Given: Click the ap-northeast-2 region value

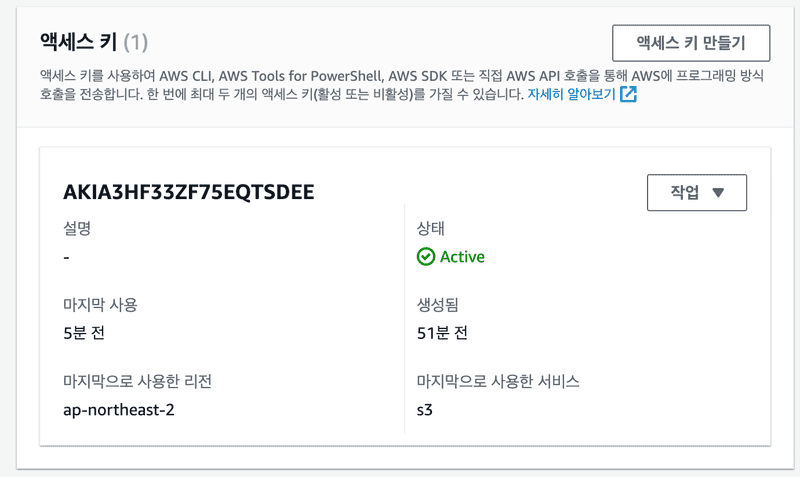Looking at the screenshot, I should pyautogui.click(x=119, y=409).
